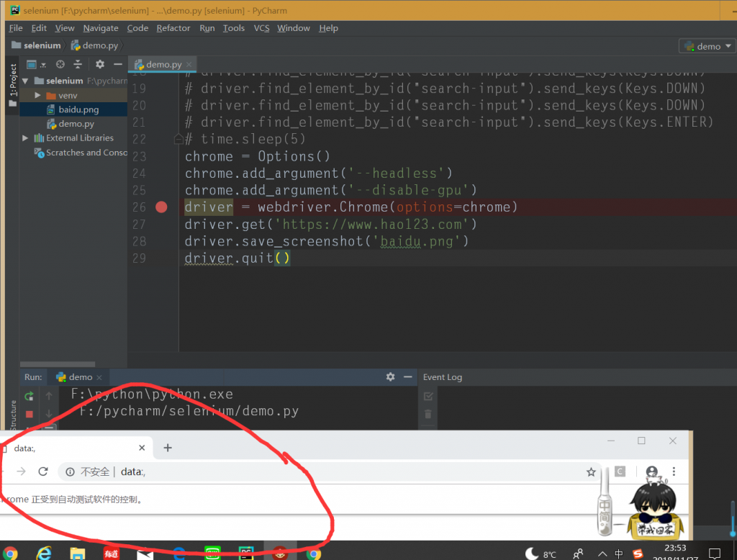737x560 pixels.
Task: Open the VCS menu
Action: [x=261, y=28]
